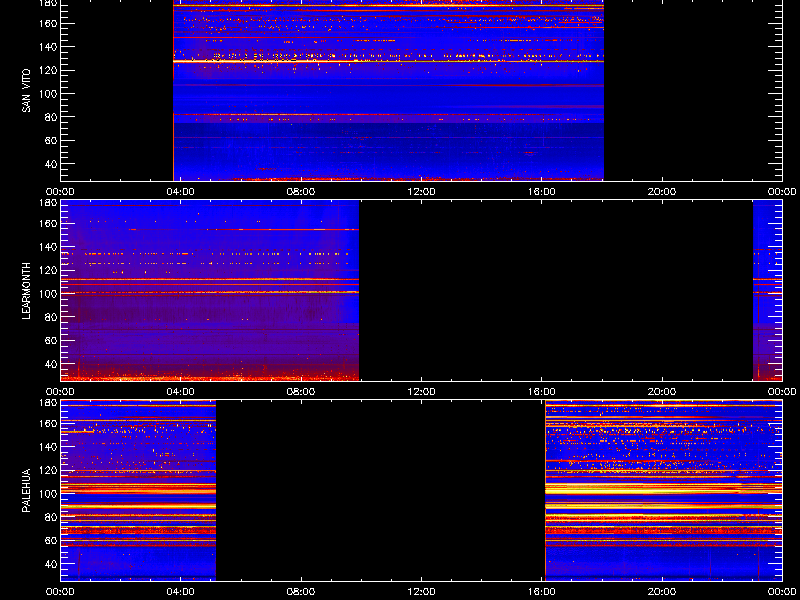Screen dimensions: 800x600
Task: Click the 80 frequency tick on Palehua axis
Action: click(52, 517)
